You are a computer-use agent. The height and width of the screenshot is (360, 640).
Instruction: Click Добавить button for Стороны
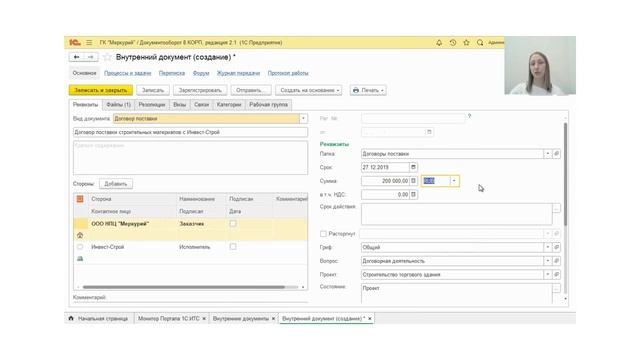(116, 184)
